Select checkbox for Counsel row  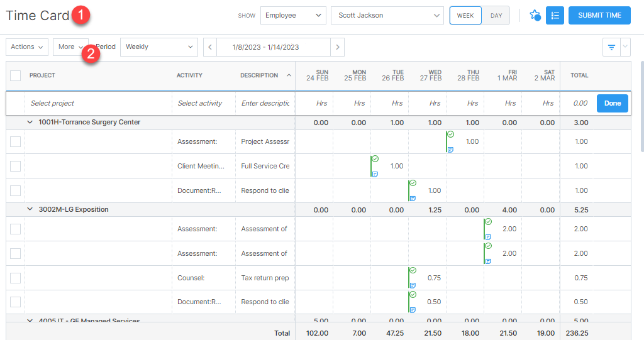[x=16, y=278]
